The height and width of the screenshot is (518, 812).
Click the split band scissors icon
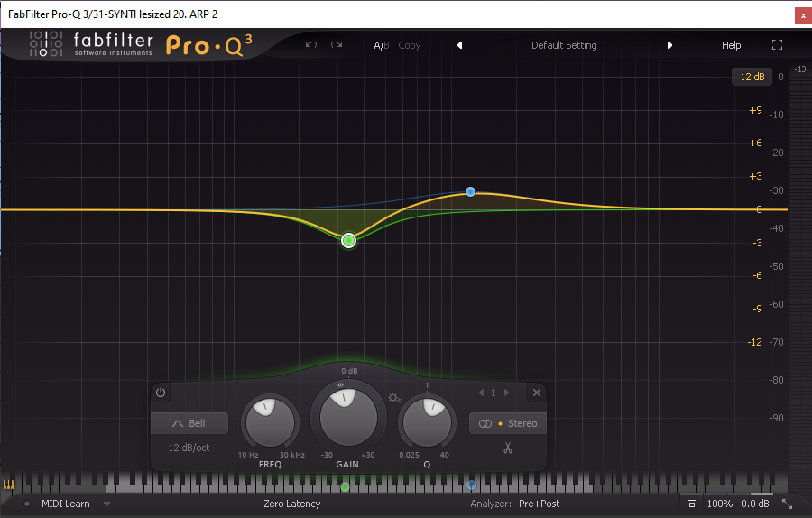508,448
